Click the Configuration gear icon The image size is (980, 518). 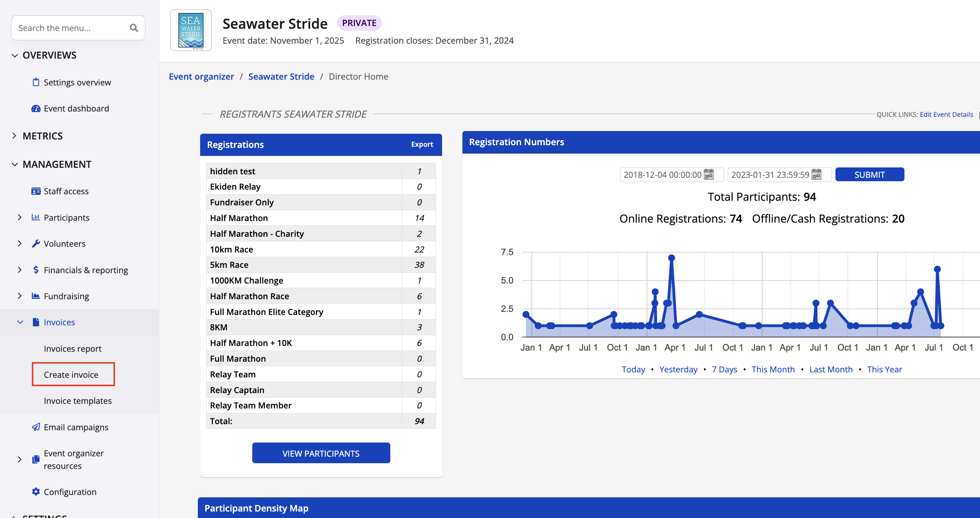point(36,492)
